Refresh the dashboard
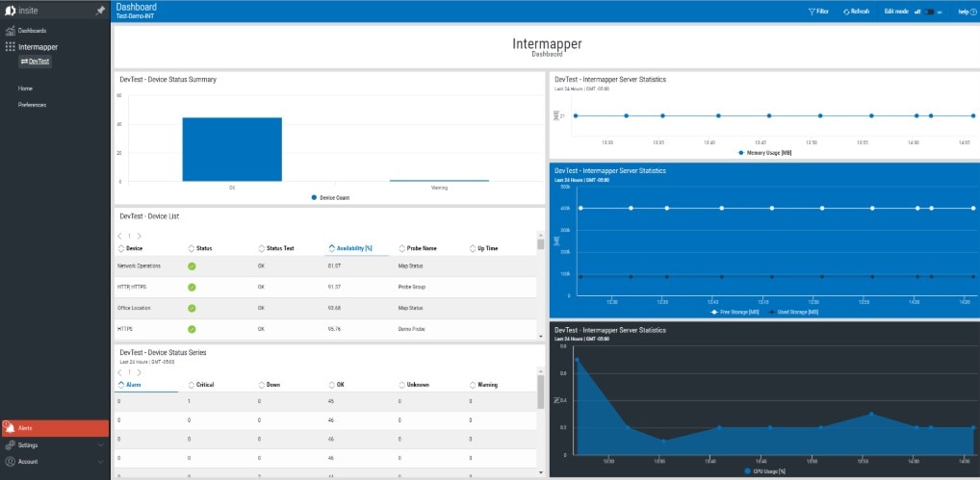Screen dimensions: 980x480 tap(856, 12)
